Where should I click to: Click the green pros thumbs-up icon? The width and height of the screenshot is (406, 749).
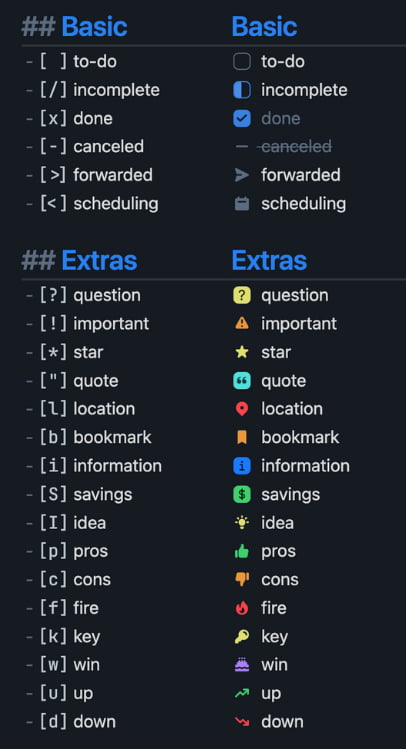(x=242, y=551)
